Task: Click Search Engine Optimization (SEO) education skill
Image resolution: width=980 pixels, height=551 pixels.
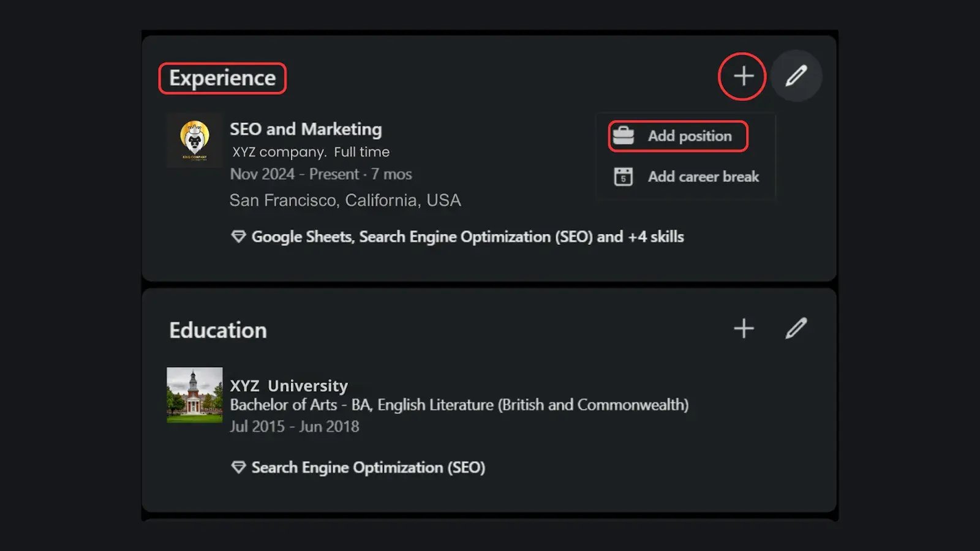Action: point(368,468)
